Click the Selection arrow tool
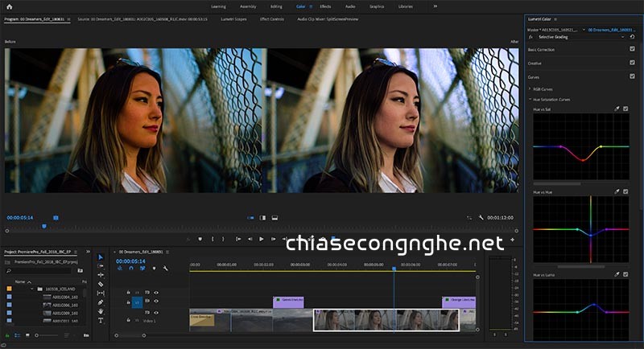Image resolution: width=644 pixels, height=349 pixels. (101, 257)
